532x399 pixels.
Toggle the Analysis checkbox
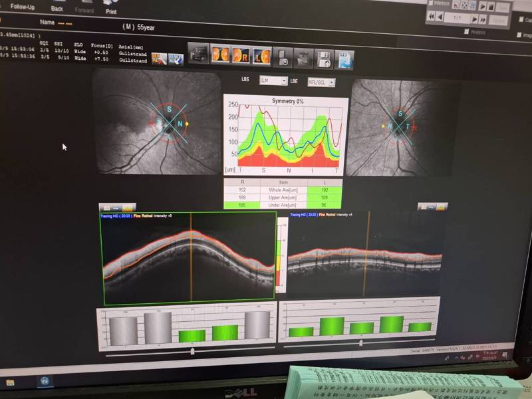pos(467,31)
